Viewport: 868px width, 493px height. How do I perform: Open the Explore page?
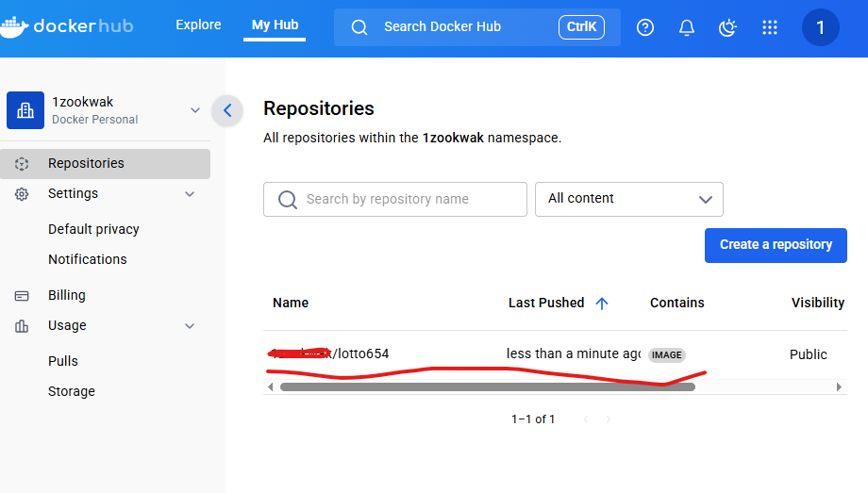pyautogui.click(x=198, y=25)
